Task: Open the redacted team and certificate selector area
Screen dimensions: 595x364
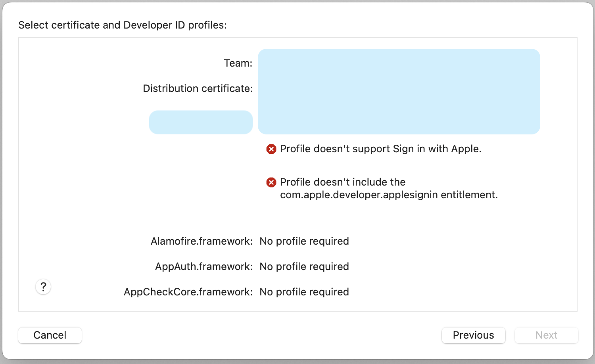Action: click(x=399, y=92)
